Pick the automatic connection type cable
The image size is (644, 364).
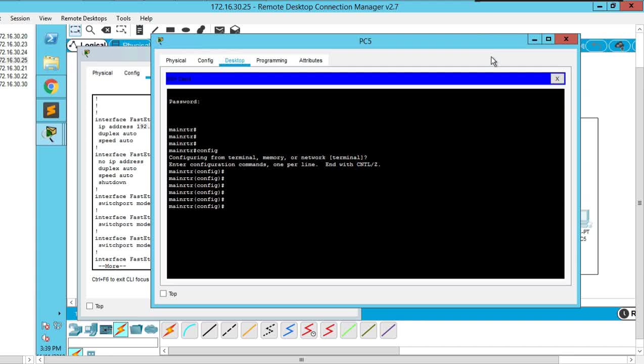170,331
